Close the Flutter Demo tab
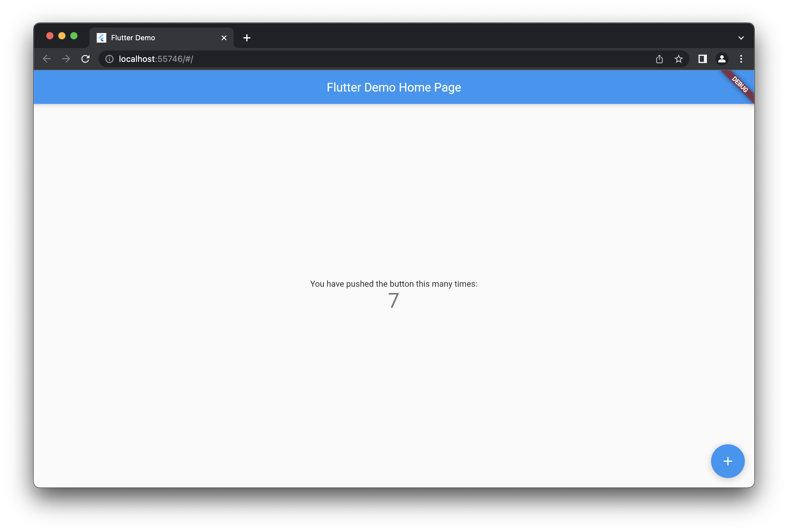This screenshot has height=532, width=788. (224, 38)
